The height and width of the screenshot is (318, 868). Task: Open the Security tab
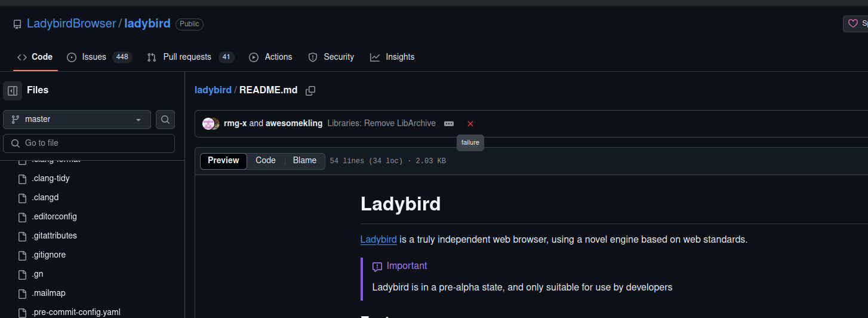click(x=331, y=57)
